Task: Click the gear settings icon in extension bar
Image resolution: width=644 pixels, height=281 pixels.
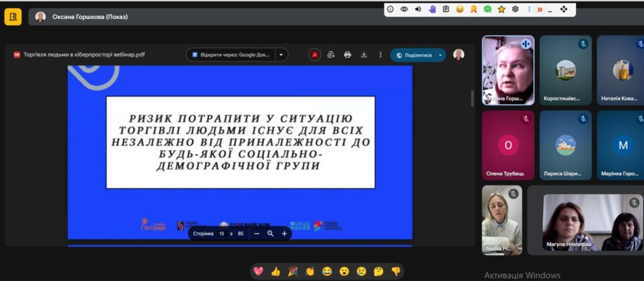Action: [x=515, y=9]
